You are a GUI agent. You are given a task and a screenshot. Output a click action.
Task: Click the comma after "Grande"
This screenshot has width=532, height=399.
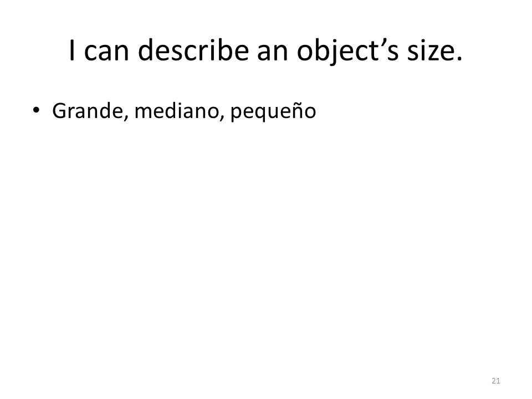[x=126, y=118]
